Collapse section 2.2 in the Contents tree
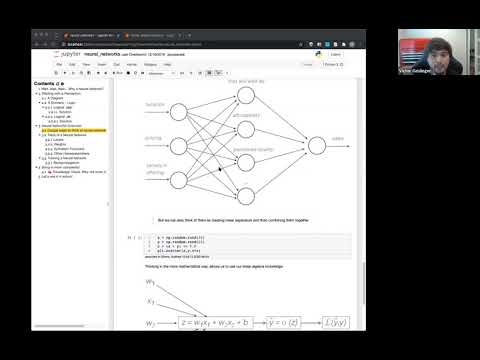 (40, 103)
